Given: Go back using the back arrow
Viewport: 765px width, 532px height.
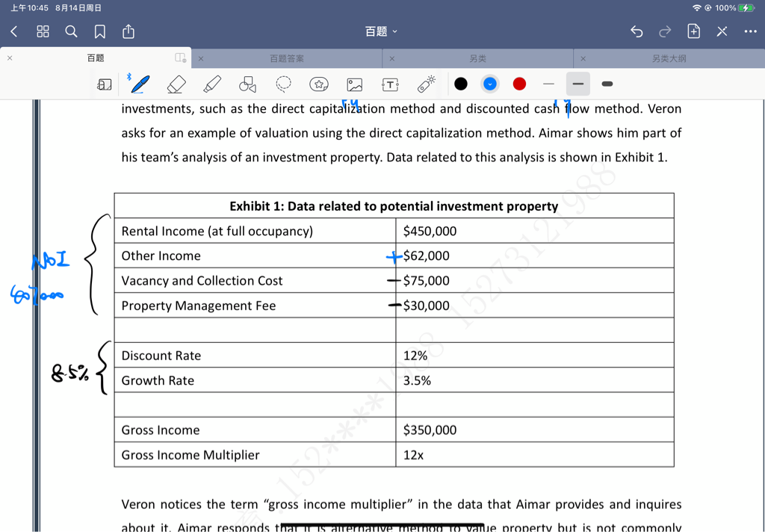Looking at the screenshot, I should [x=14, y=31].
